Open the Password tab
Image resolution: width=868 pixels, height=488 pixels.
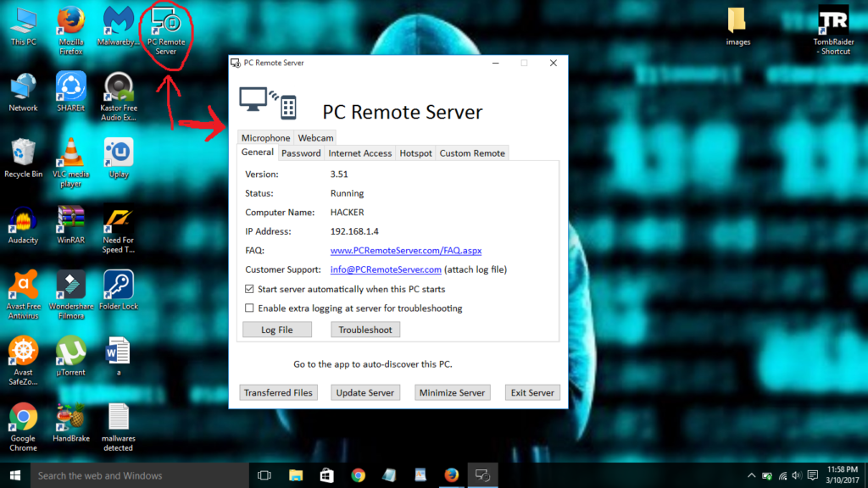click(301, 153)
